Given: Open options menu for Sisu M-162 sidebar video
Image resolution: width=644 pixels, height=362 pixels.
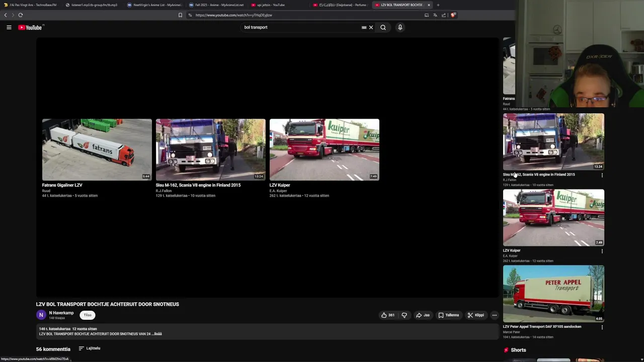Looking at the screenshot, I should [602, 175].
